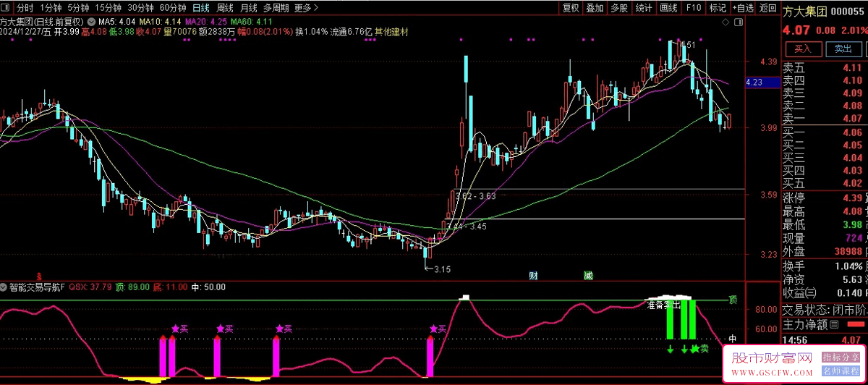
Task: Select the 60分钟 period tab
Action: click(x=172, y=8)
